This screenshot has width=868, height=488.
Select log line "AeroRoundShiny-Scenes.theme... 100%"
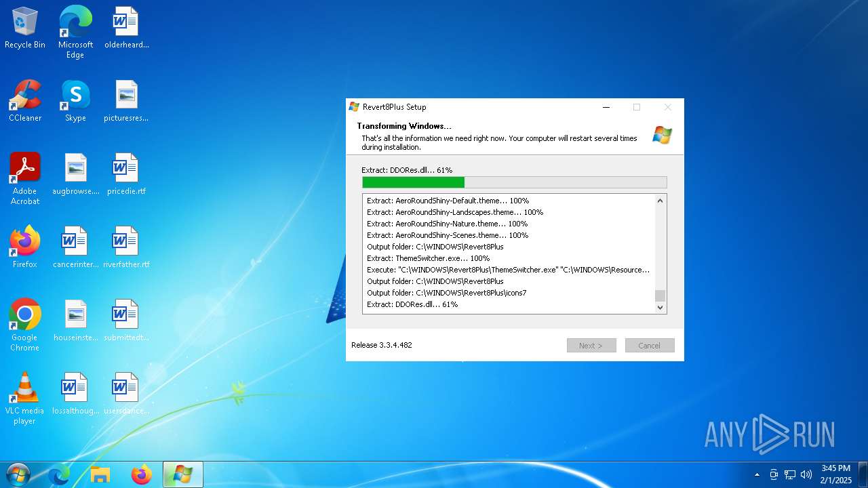tap(448, 235)
